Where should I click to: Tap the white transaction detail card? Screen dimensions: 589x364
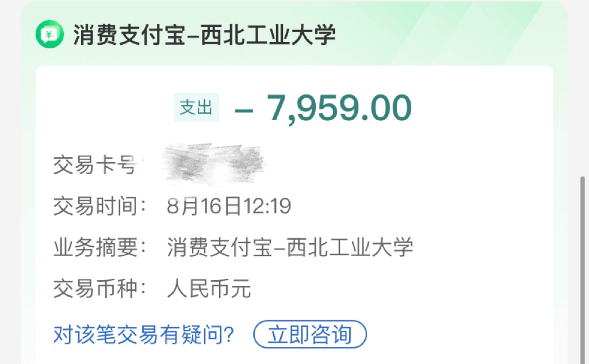294,215
